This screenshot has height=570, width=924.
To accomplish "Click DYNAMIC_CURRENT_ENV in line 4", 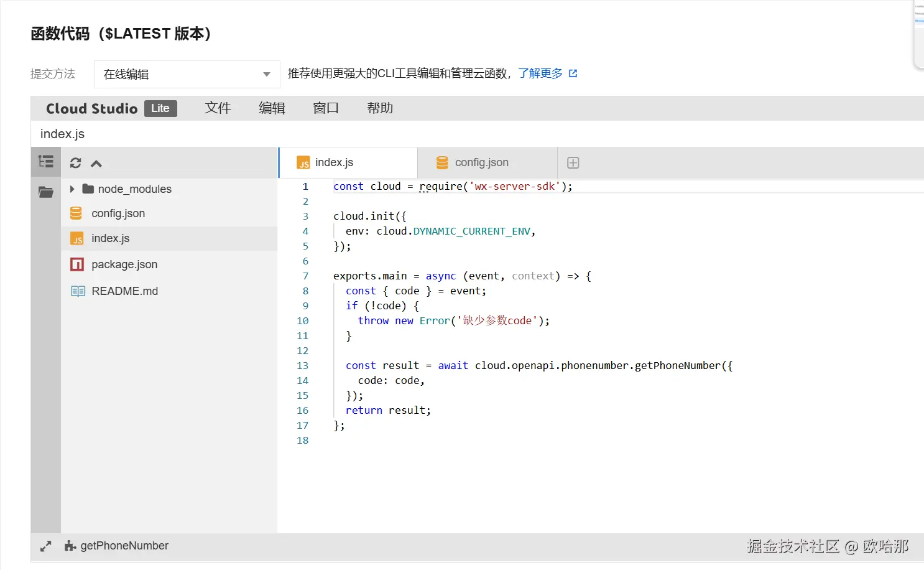I will click(472, 231).
